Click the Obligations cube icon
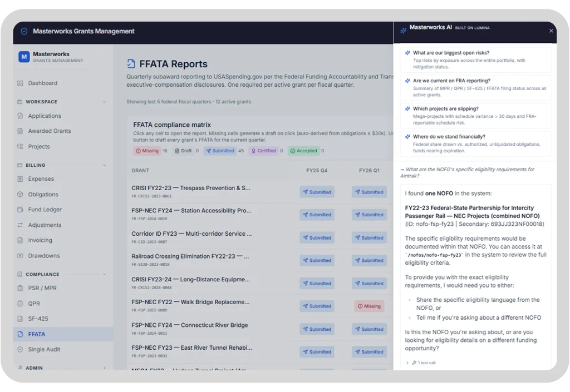This screenshot has height=392, width=570. point(20,195)
